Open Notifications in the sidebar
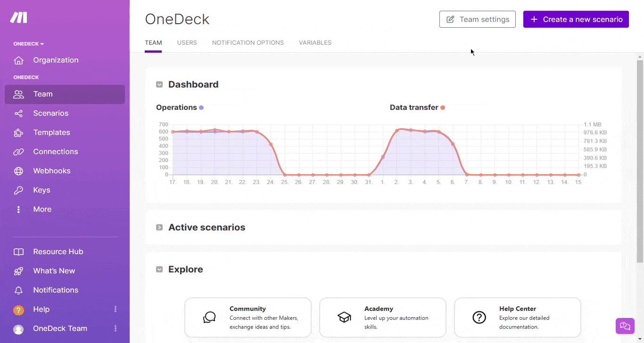 pos(65,291)
